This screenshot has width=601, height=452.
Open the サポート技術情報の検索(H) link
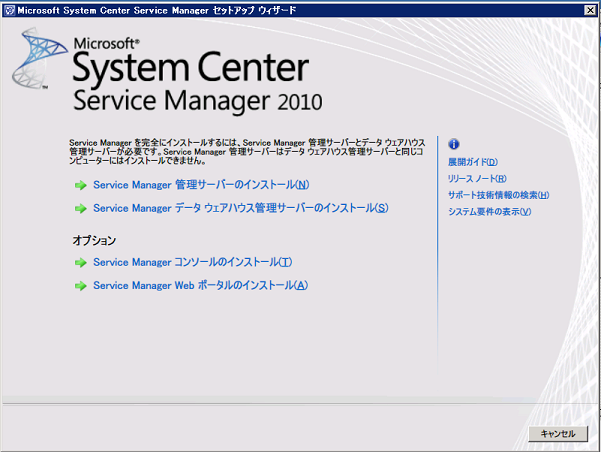coord(498,195)
